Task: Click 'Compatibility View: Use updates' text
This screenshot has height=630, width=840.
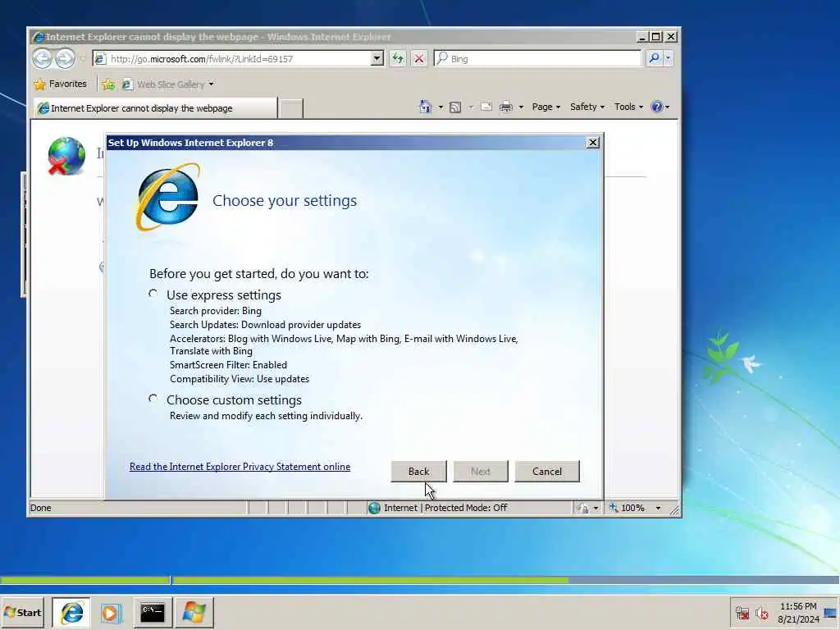Action: click(x=240, y=379)
